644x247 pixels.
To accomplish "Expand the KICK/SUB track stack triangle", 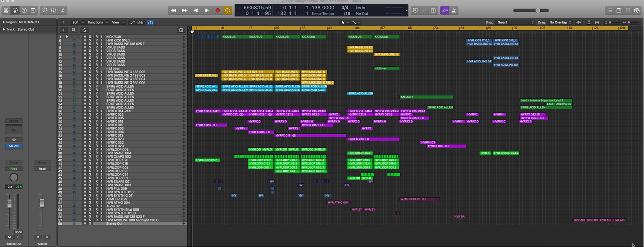I will [67, 37].
